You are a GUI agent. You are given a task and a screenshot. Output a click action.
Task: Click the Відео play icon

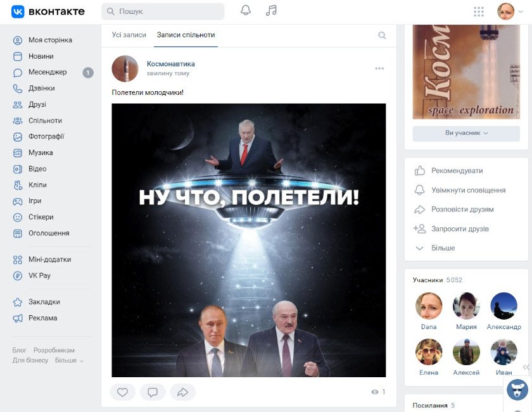[18, 169]
